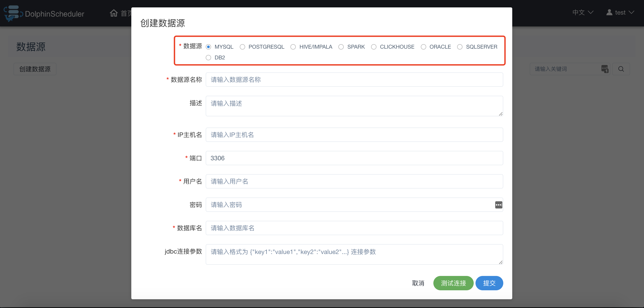The image size is (644, 308).
Task: Click the 创建数据源 button in the background page
Action: click(x=35, y=69)
